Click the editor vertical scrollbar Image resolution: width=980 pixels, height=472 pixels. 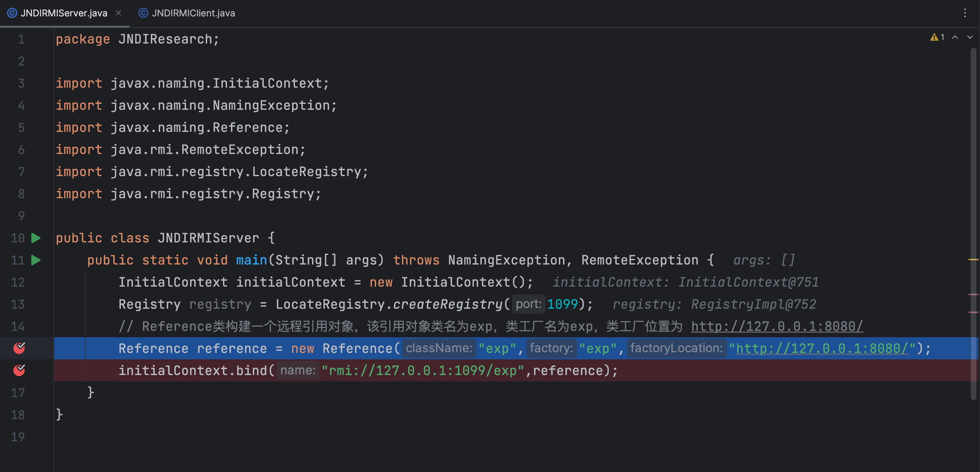(x=974, y=224)
